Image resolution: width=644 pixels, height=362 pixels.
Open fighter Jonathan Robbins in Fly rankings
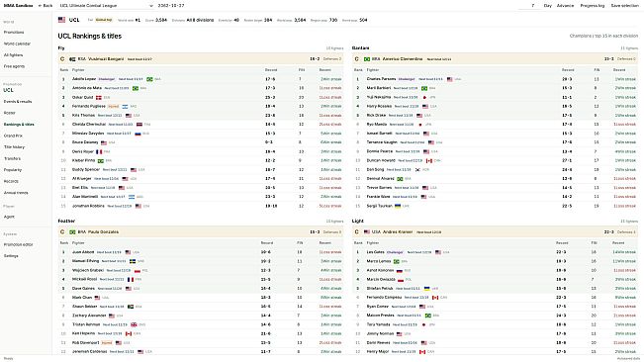(x=88, y=206)
